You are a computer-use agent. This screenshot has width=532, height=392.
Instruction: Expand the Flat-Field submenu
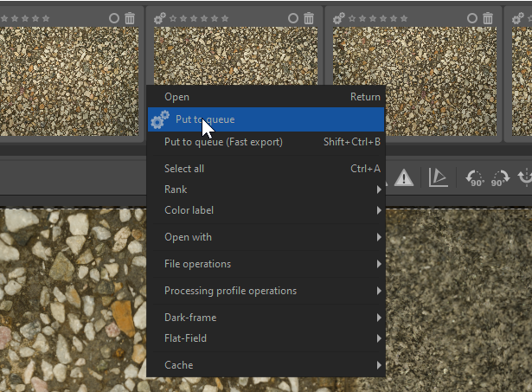coord(266,338)
